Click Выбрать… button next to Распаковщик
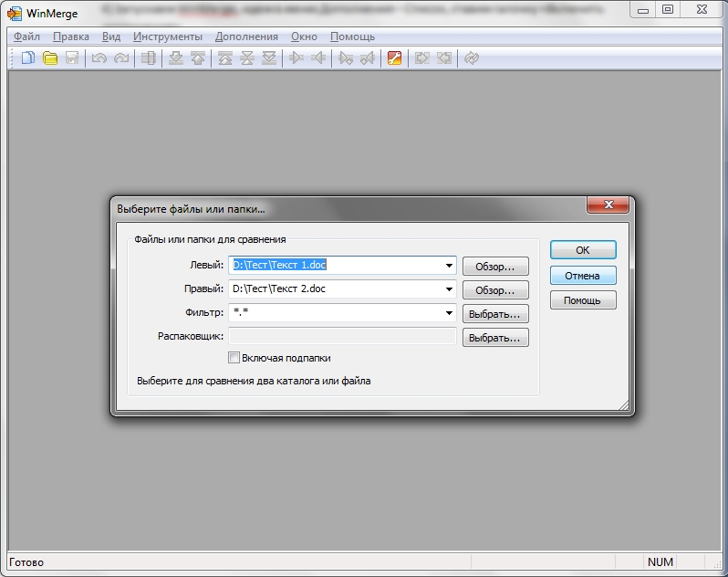The height and width of the screenshot is (577, 728). [x=495, y=338]
